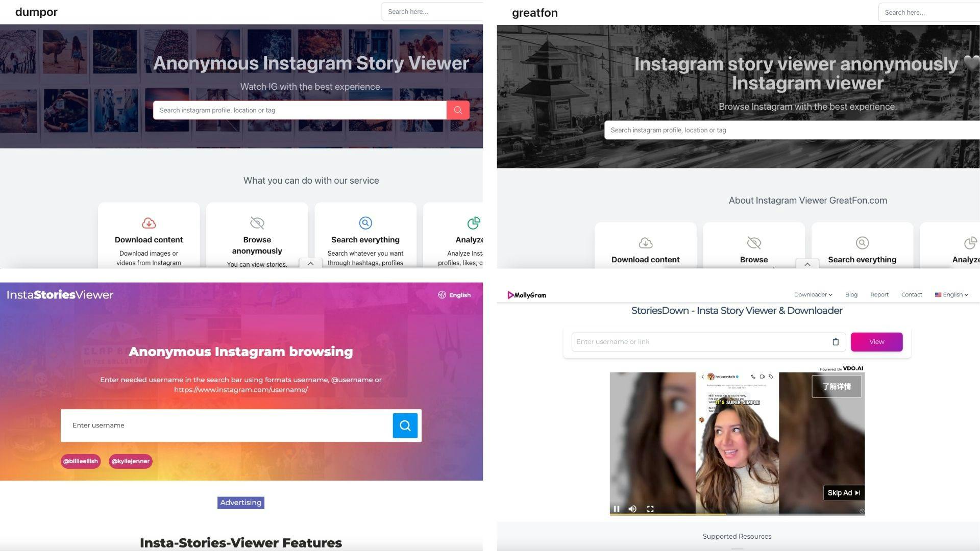Click greatfon's Instagram profile search box

pos(792,130)
